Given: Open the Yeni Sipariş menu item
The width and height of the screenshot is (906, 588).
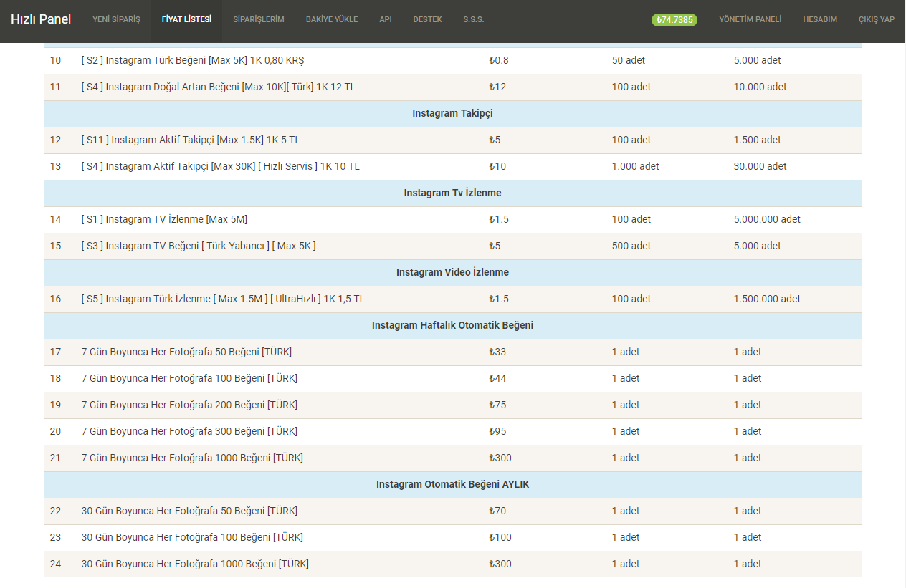Looking at the screenshot, I should click(116, 20).
